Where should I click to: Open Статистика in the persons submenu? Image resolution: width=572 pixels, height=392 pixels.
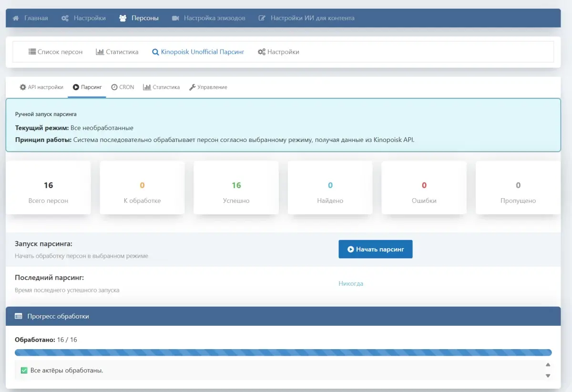117,52
